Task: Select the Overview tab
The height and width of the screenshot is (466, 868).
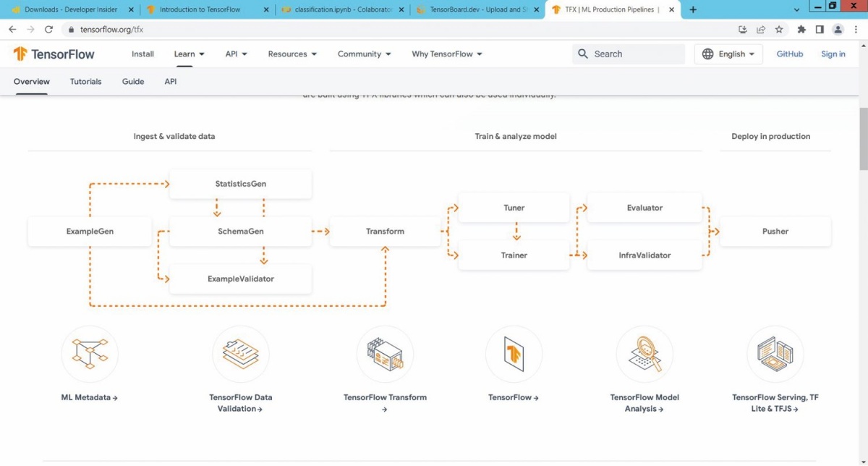Action: [x=32, y=82]
